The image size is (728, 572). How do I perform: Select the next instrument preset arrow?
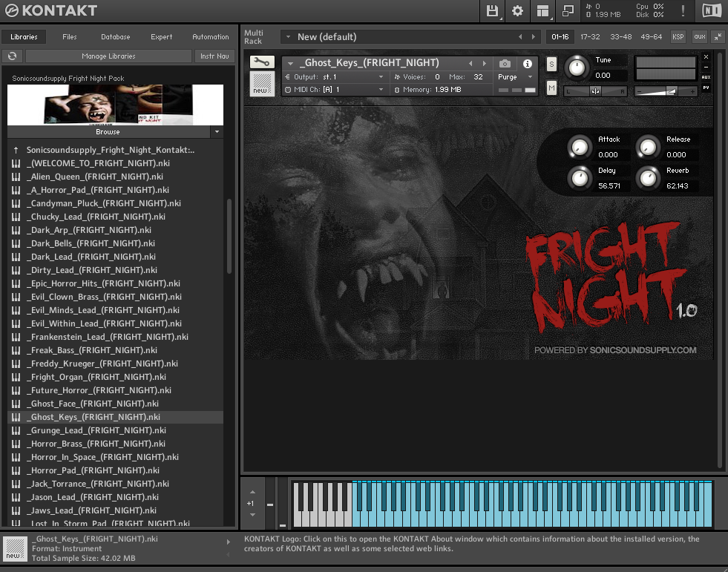coord(485,63)
